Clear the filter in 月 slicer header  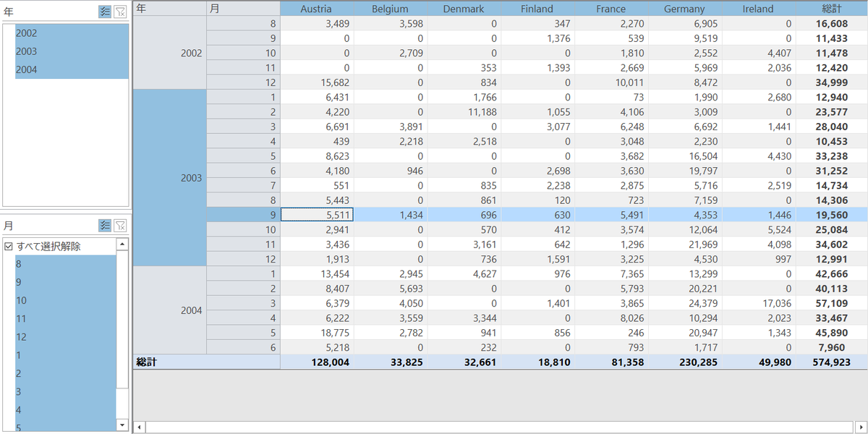pos(120,225)
